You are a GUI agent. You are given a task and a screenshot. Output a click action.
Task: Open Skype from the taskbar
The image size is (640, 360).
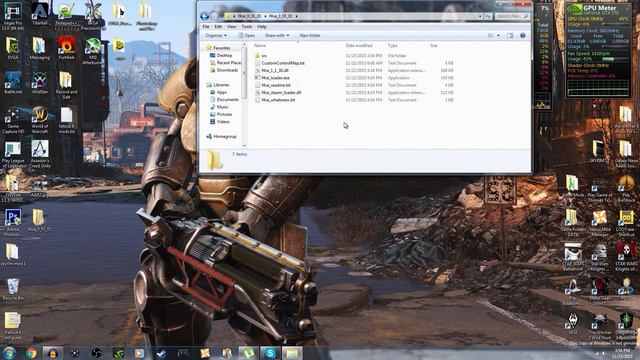point(270,353)
